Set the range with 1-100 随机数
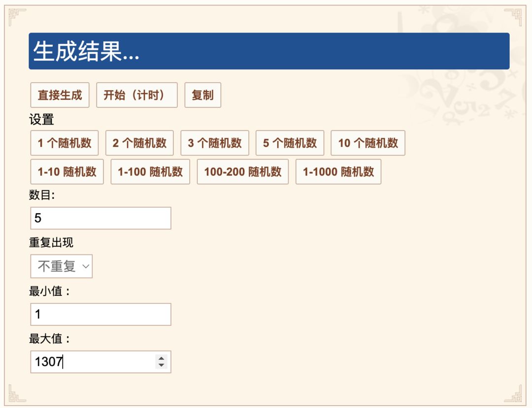The image size is (532, 408). pyautogui.click(x=150, y=171)
